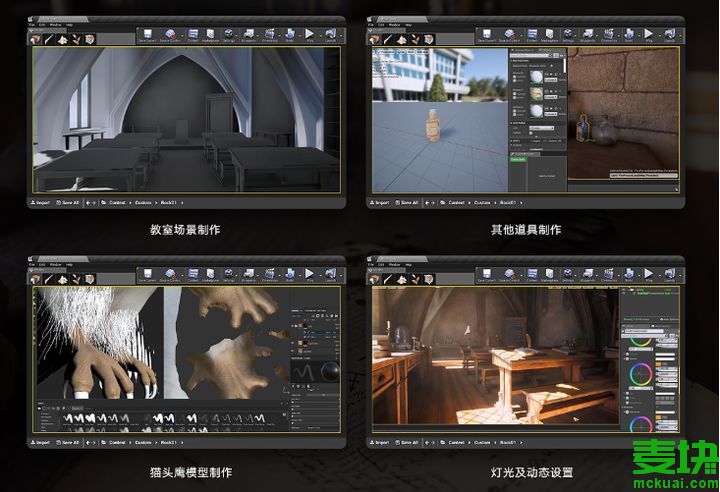Expand Settings dropdown arrow in 教室场景制作 window
720x492 pixels.
click(x=237, y=36)
